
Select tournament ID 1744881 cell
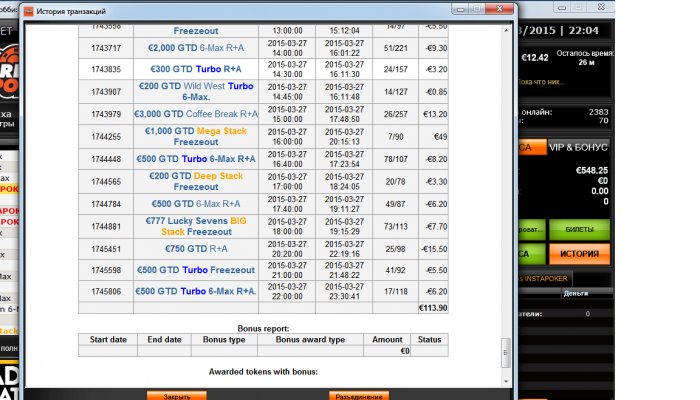point(106,226)
